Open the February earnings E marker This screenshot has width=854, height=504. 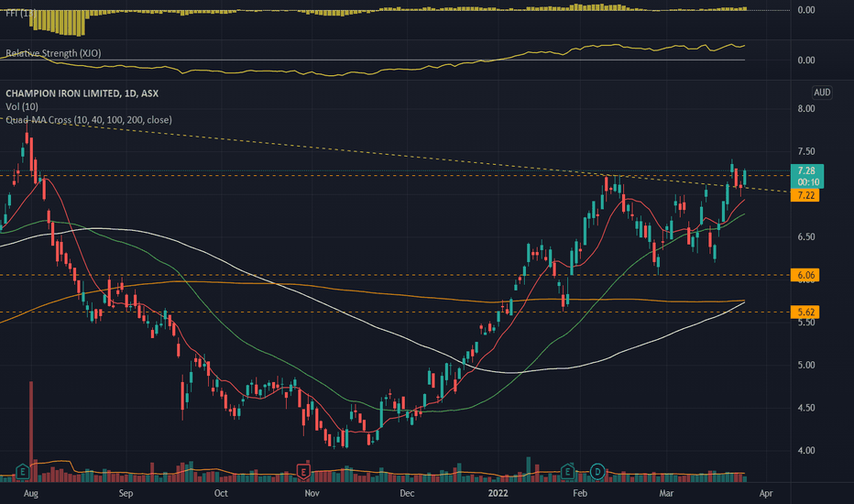[567, 471]
